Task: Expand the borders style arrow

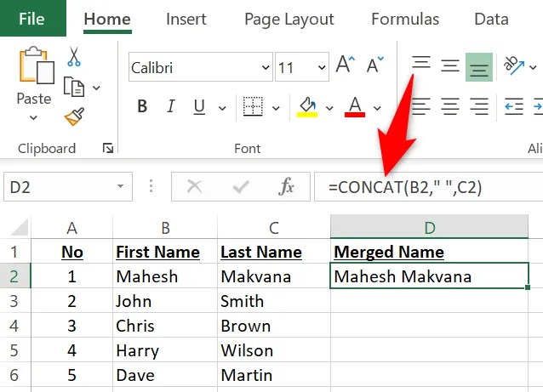Action: coord(276,108)
